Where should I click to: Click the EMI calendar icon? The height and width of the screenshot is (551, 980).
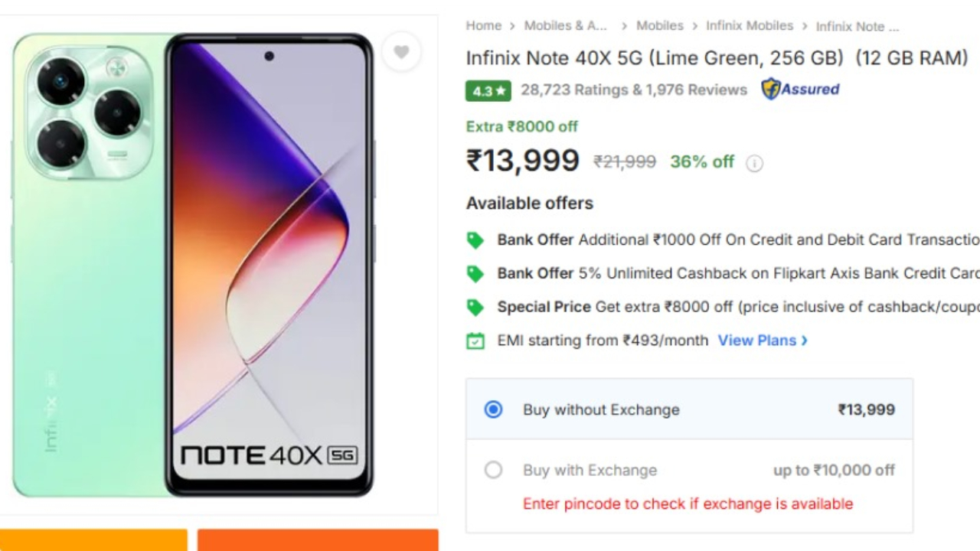475,341
